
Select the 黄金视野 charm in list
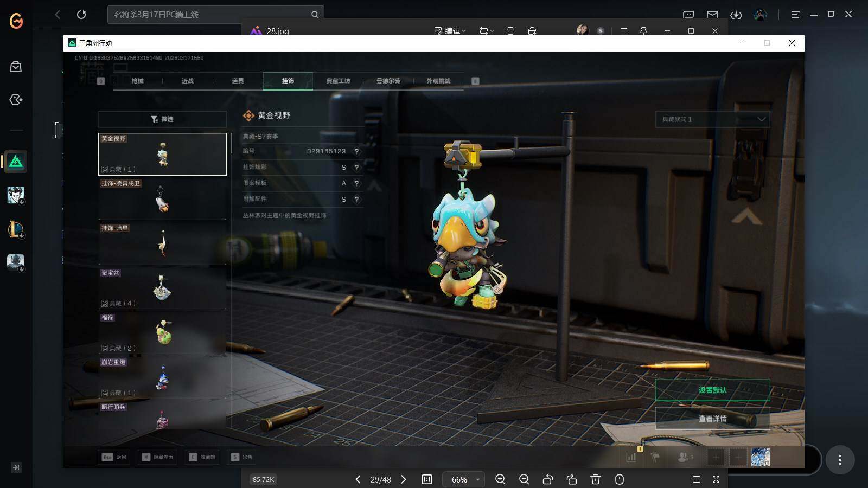tap(162, 154)
